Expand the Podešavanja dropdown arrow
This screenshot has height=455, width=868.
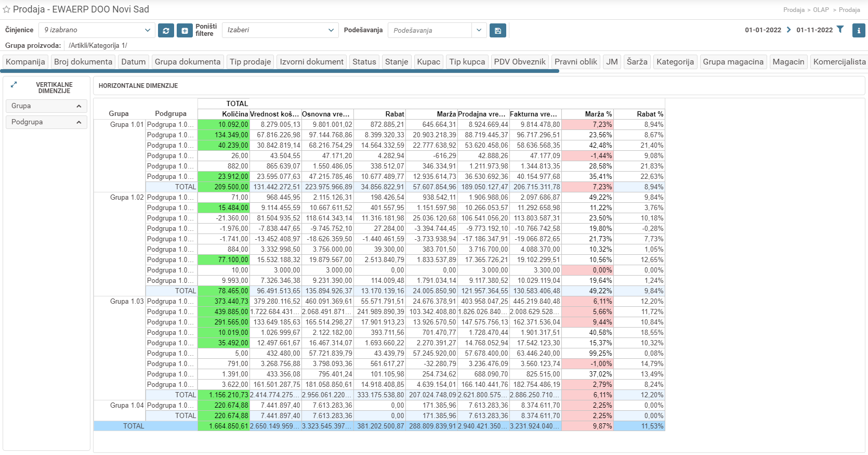[479, 30]
